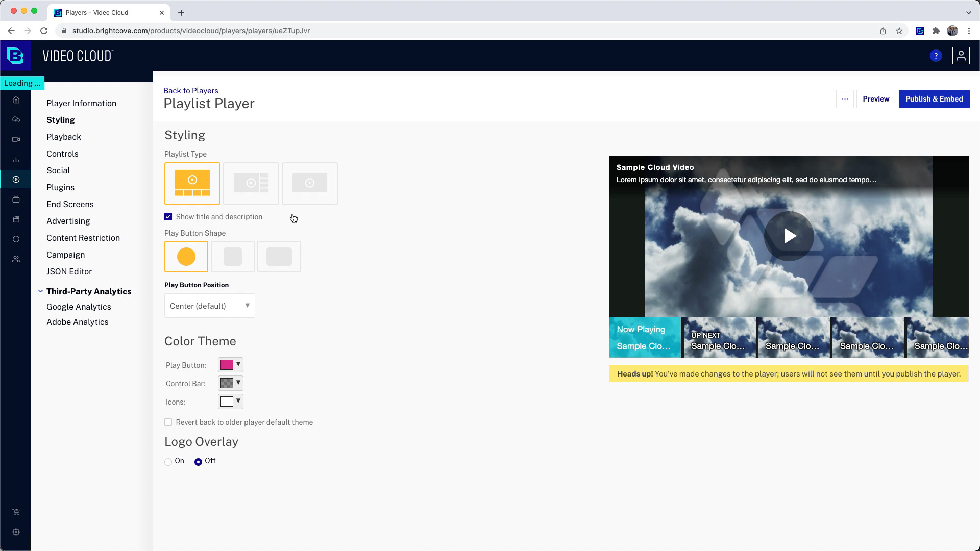Click Back to Players link
The height and width of the screenshot is (551, 980).
(191, 90)
